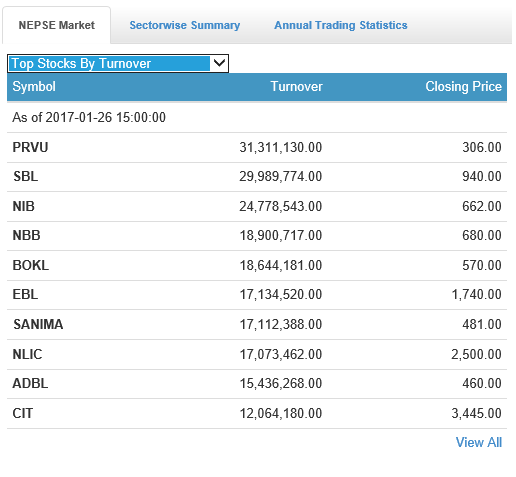Click the Symbol column header
Screen dimensions: 516x477
tap(34, 87)
